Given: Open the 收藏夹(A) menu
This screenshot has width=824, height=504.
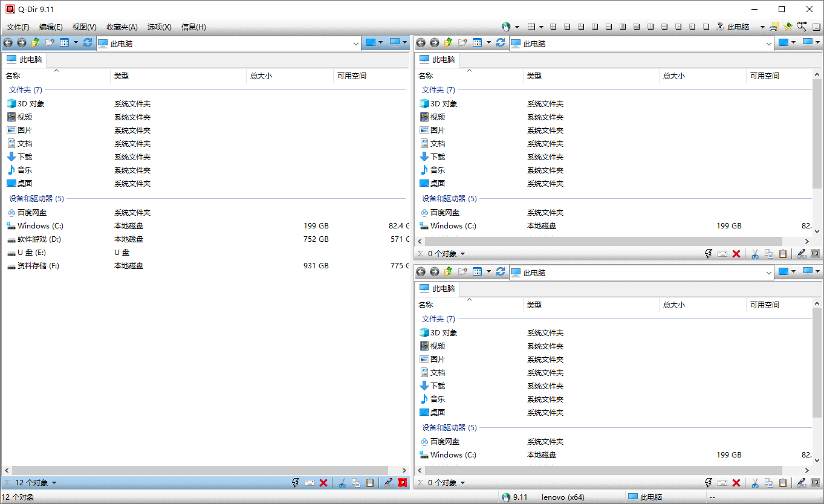Looking at the screenshot, I should pyautogui.click(x=122, y=27).
